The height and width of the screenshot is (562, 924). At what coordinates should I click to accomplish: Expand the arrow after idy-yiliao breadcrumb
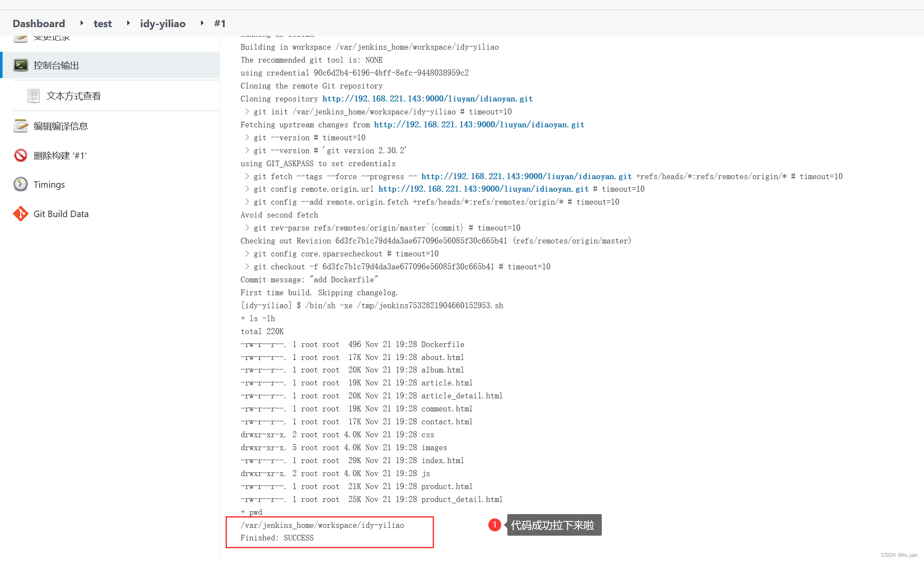(x=202, y=23)
